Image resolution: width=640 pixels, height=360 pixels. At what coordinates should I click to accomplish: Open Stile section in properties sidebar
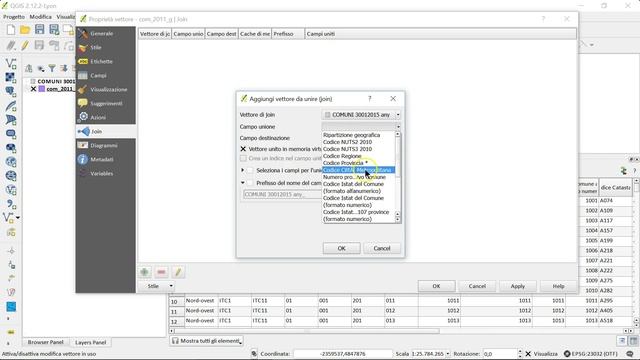coord(106,47)
